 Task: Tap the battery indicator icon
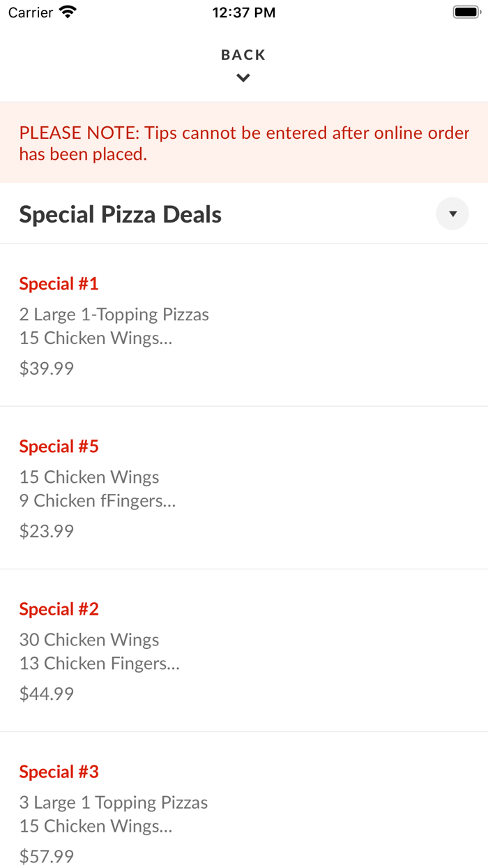pyautogui.click(x=464, y=11)
